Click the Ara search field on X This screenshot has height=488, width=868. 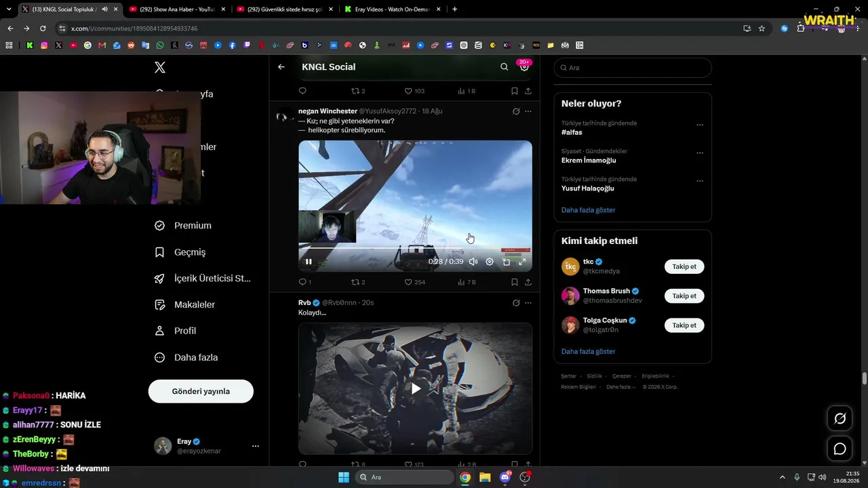[633, 68]
